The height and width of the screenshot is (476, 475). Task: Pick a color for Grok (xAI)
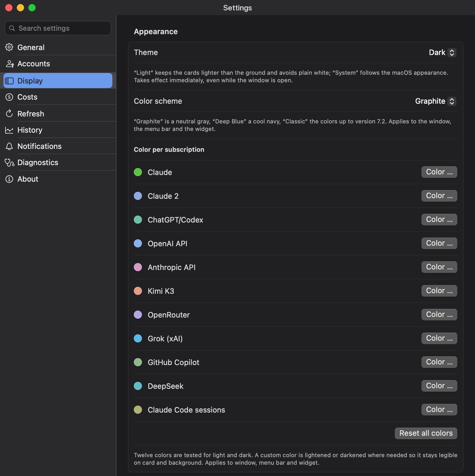[x=439, y=338]
